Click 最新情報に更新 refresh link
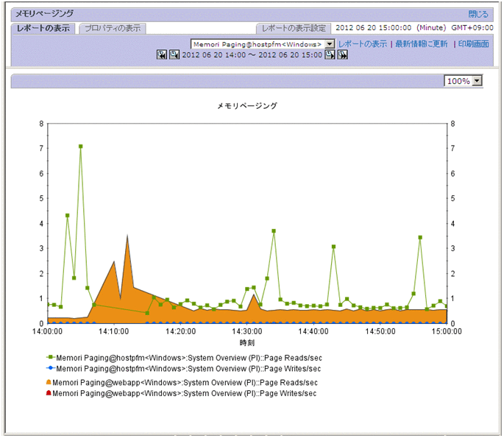 (x=421, y=44)
